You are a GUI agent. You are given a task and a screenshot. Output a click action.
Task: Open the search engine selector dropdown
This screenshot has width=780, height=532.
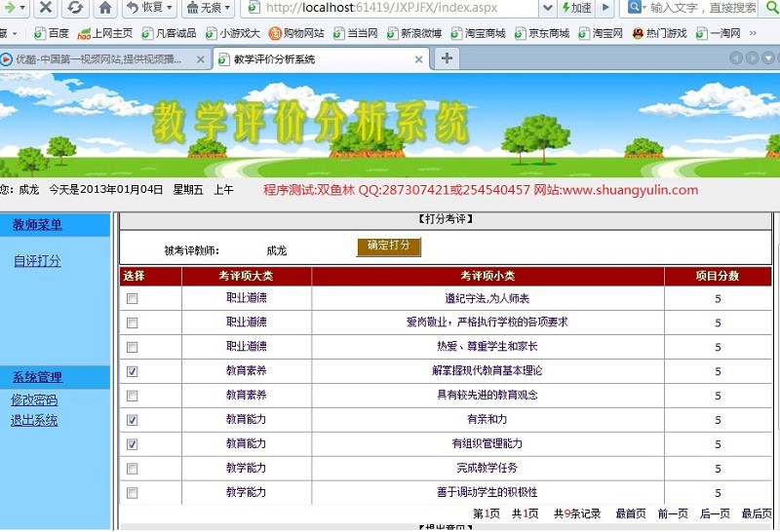click(x=638, y=8)
